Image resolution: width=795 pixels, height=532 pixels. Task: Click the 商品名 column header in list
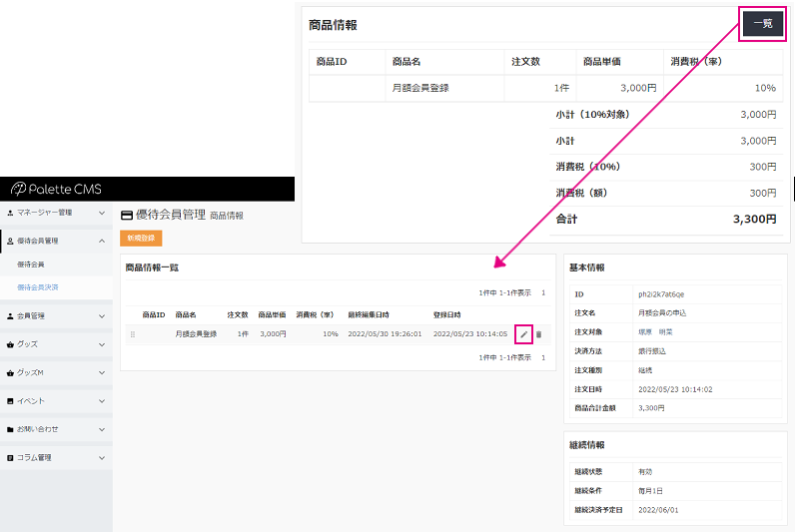186,315
